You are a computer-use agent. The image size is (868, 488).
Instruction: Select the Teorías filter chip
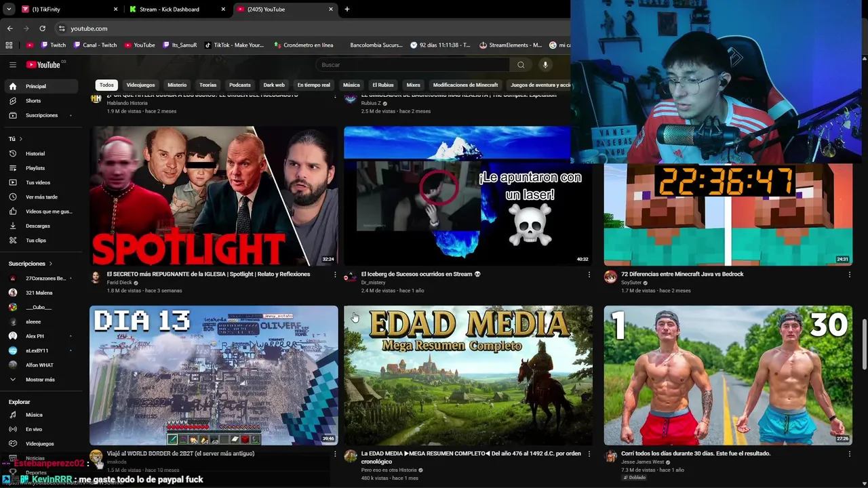tap(208, 85)
